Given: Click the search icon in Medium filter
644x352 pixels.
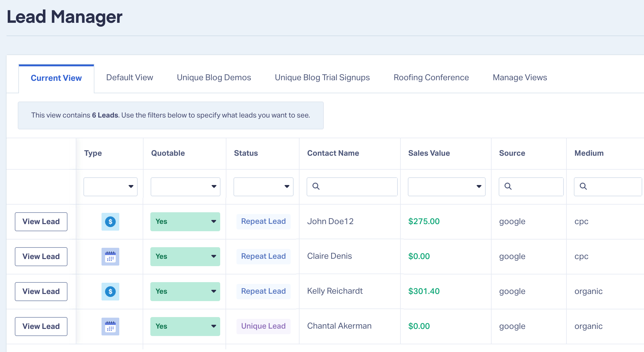Looking at the screenshot, I should pyautogui.click(x=583, y=186).
